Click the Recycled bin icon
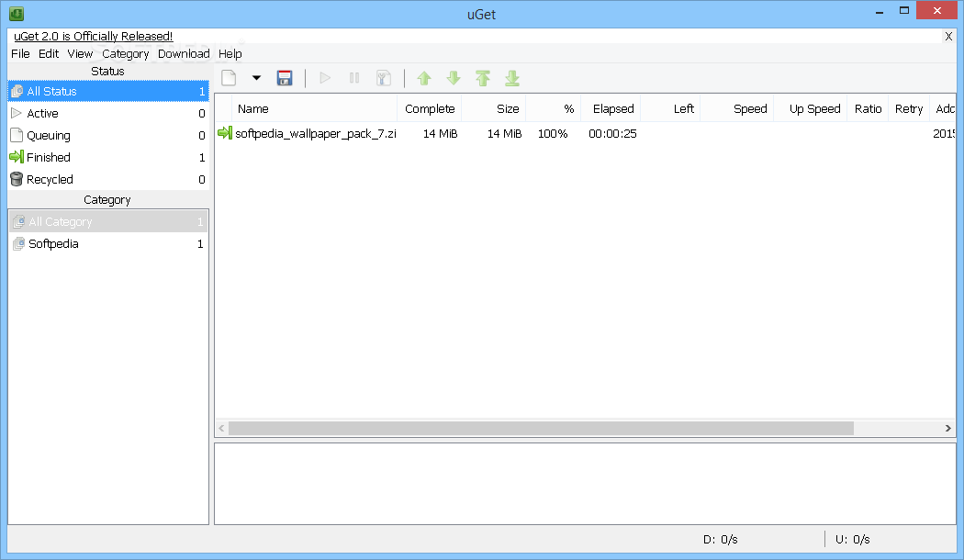The image size is (964, 560). (17, 179)
